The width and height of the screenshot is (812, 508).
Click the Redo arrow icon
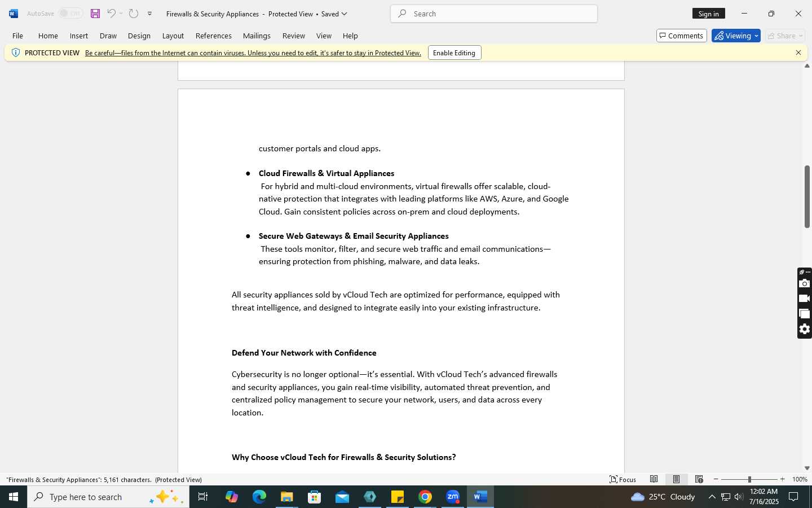point(134,14)
